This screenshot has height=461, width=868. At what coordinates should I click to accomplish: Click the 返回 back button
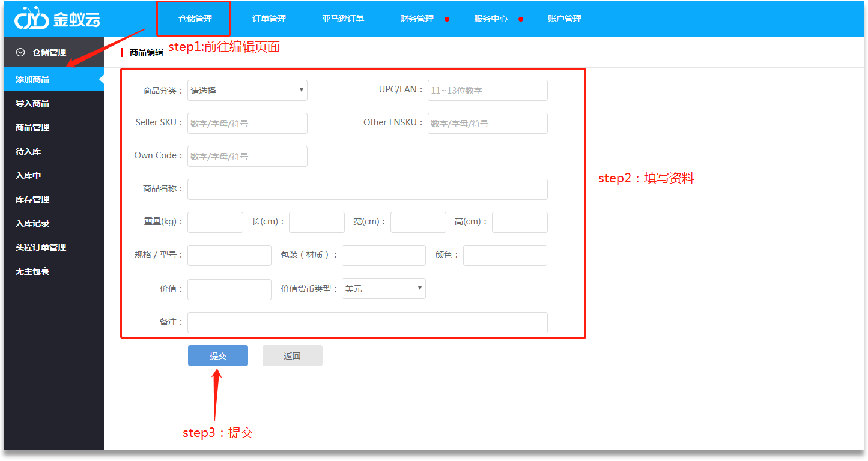pyautogui.click(x=292, y=356)
